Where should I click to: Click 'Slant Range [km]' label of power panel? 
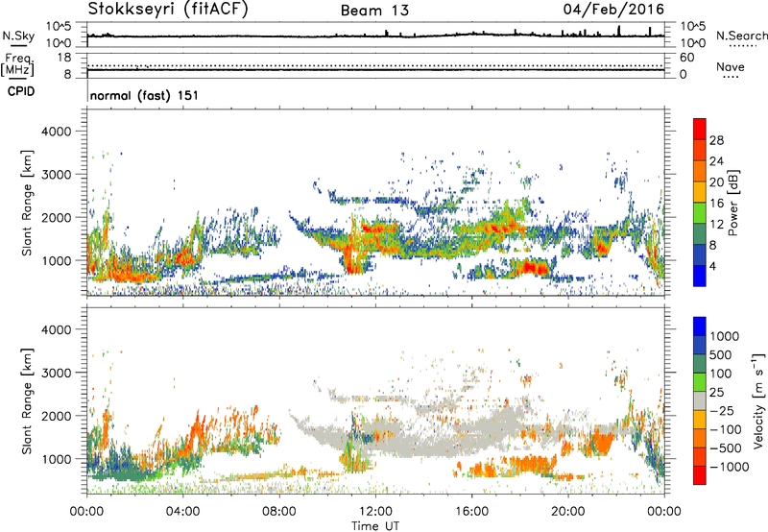[x=27, y=203]
